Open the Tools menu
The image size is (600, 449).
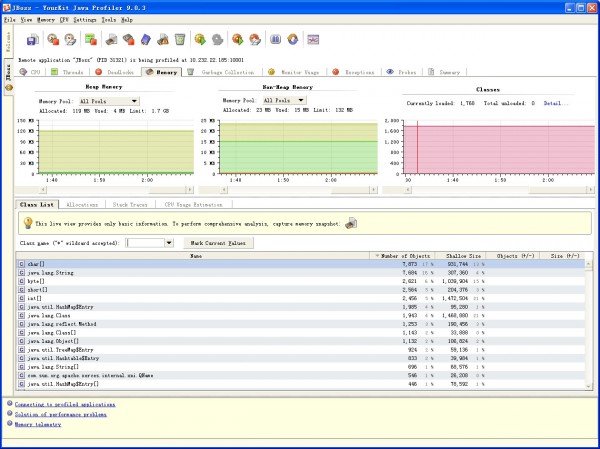(109, 20)
